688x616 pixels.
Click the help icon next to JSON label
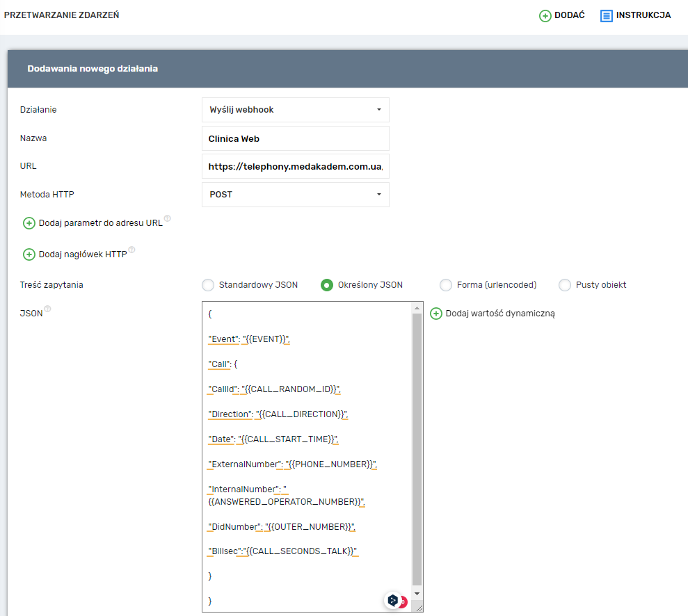pos(48,310)
